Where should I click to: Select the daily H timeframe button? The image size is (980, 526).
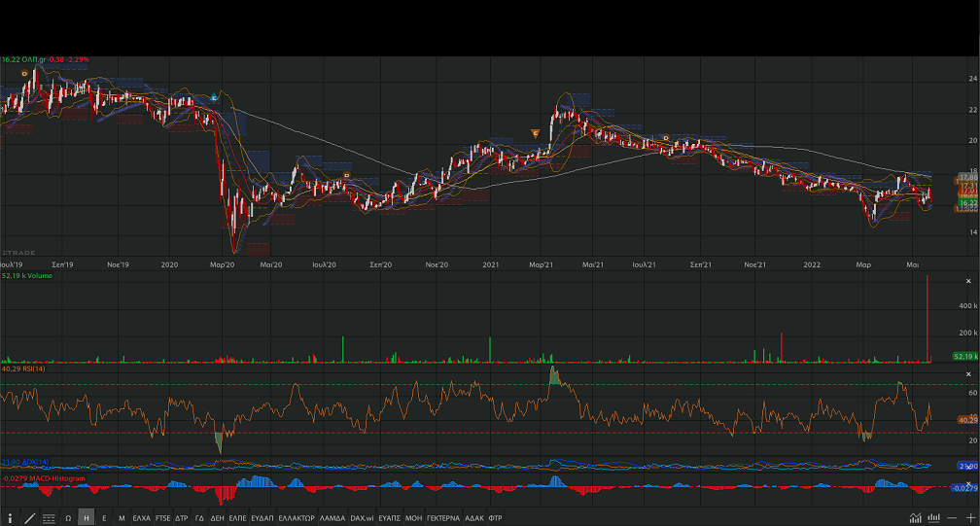click(x=87, y=518)
